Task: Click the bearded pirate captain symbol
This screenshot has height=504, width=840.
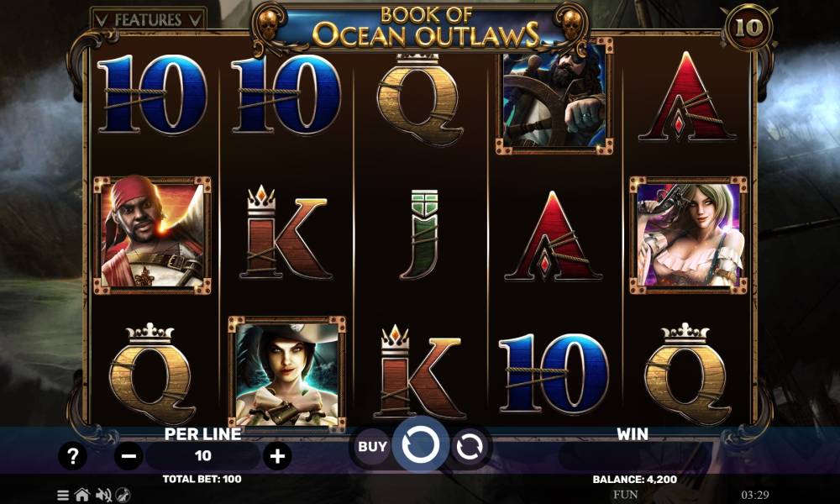Action: [x=554, y=97]
